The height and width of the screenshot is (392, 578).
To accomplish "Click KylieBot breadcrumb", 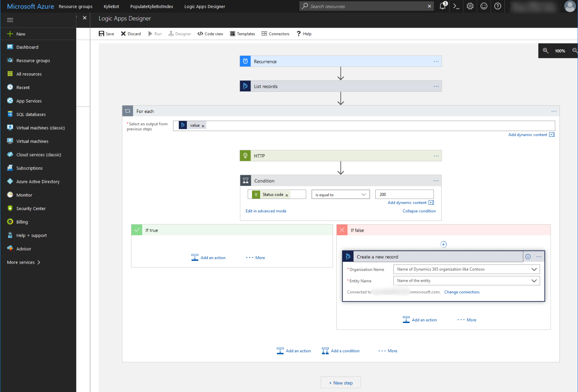I will tap(111, 7).
